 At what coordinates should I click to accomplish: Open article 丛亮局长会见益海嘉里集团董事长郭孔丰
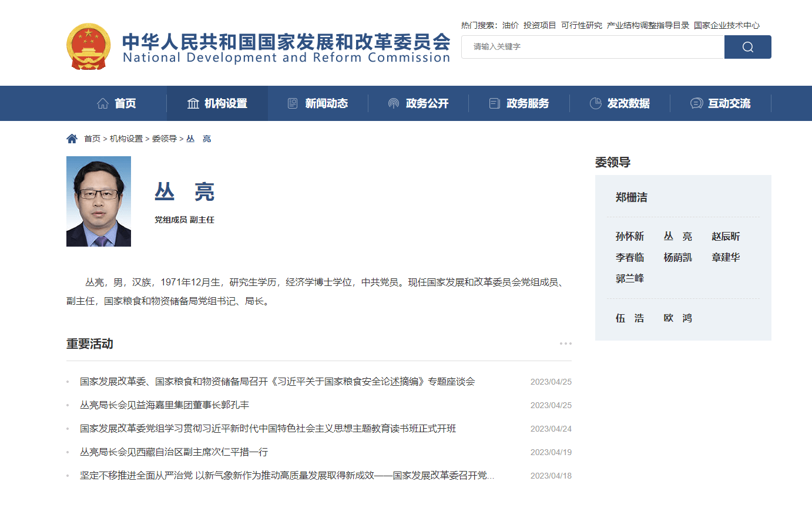(165, 405)
